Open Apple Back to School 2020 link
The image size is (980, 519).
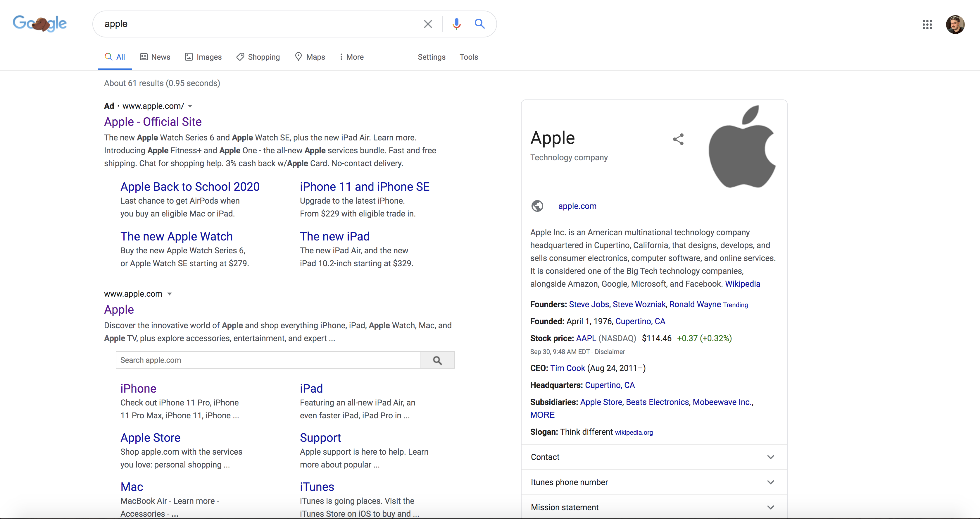point(190,187)
